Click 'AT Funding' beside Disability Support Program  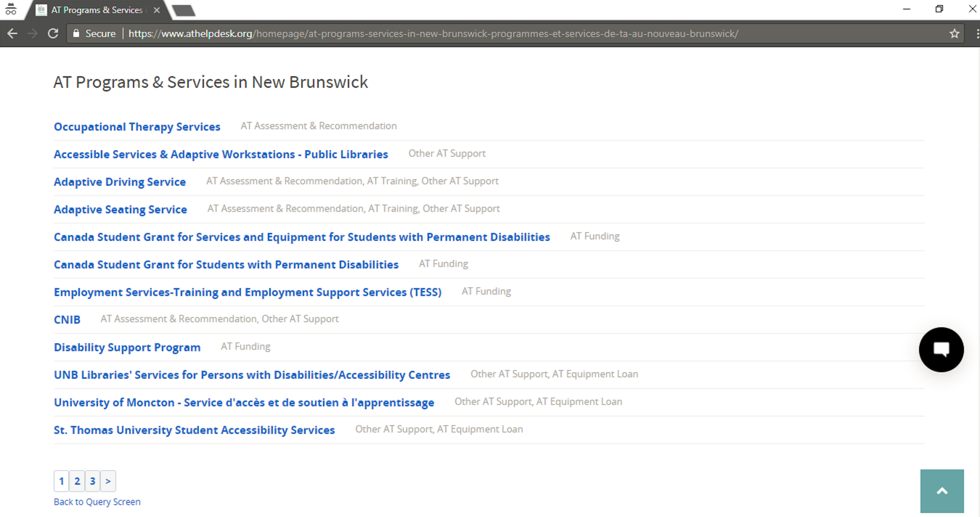(x=246, y=347)
